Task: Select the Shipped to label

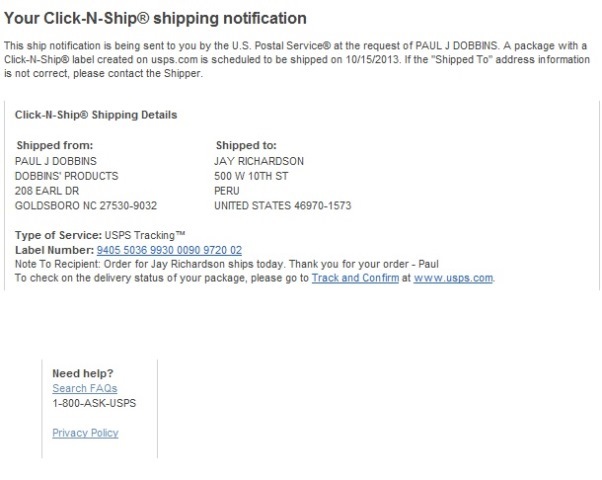Action: [246, 146]
